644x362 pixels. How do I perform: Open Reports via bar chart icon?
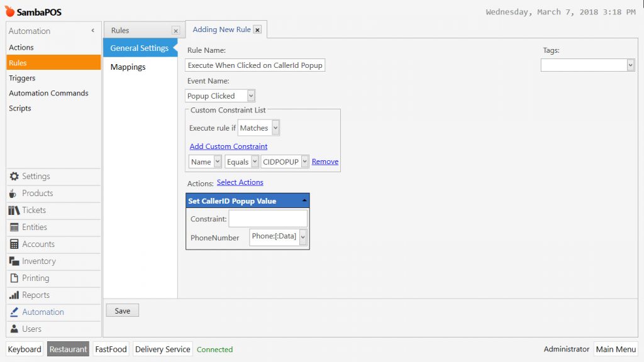[x=14, y=295]
